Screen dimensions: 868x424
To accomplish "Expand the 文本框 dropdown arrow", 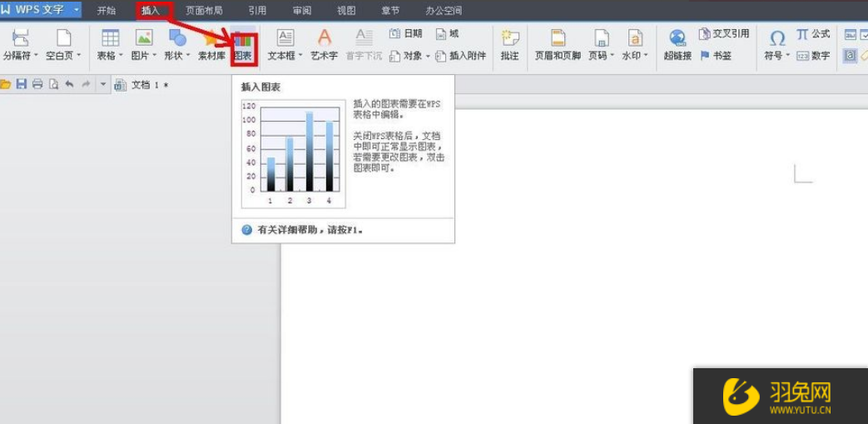I will pos(300,56).
